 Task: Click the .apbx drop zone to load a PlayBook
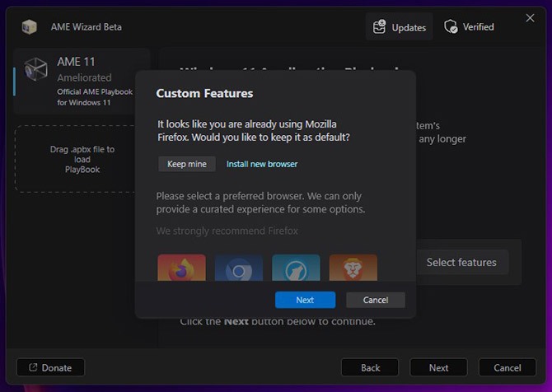[75, 159]
